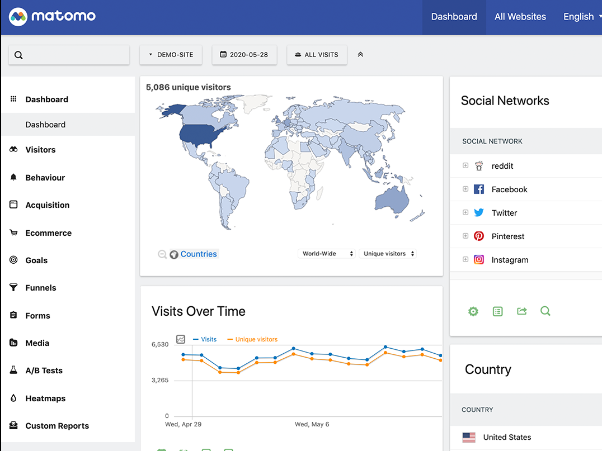Open All Websites in top navigation
Image resolution: width=602 pixels, height=451 pixels.
[x=520, y=17]
